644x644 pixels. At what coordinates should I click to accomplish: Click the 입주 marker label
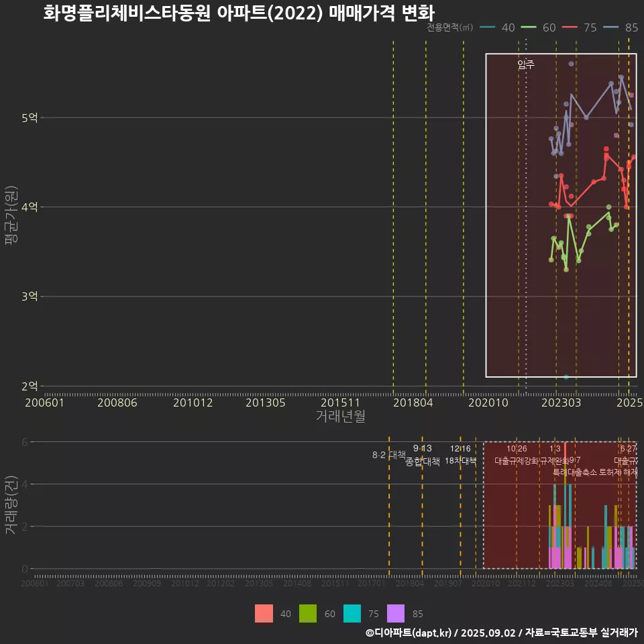[x=526, y=64]
